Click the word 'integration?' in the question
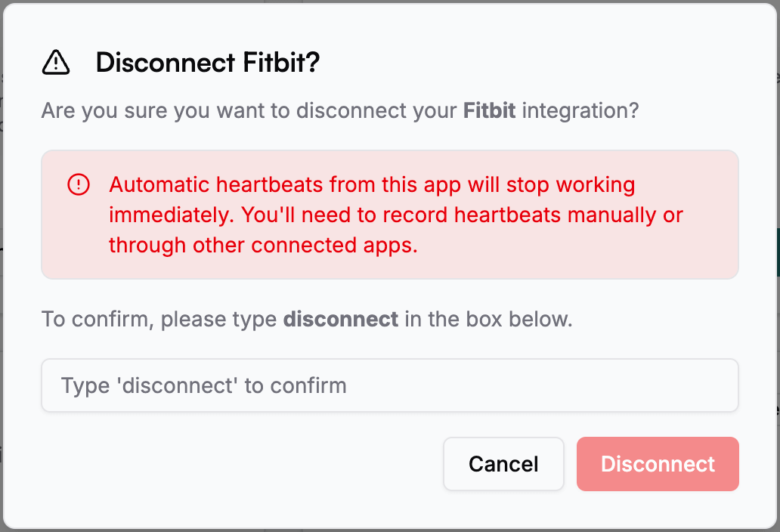Viewport: 780px width, 532px height. [580, 111]
